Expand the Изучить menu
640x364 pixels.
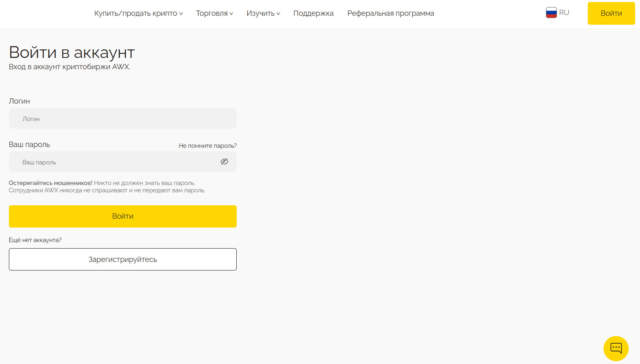coord(263,13)
